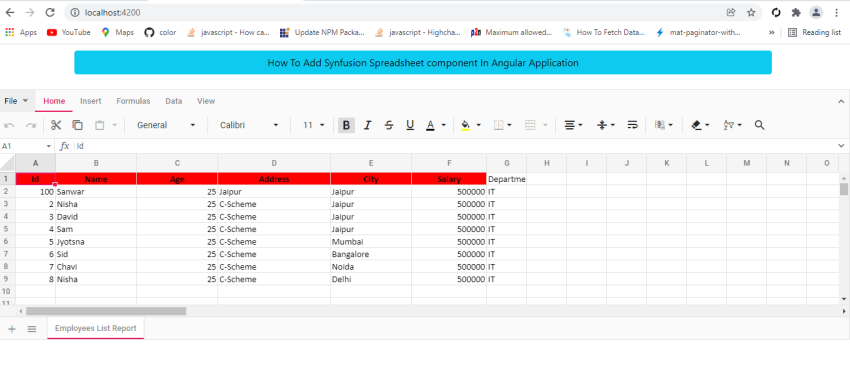Toggle Wrap text
The height and width of the screenshot is (366, 850).
coord(633,125)
